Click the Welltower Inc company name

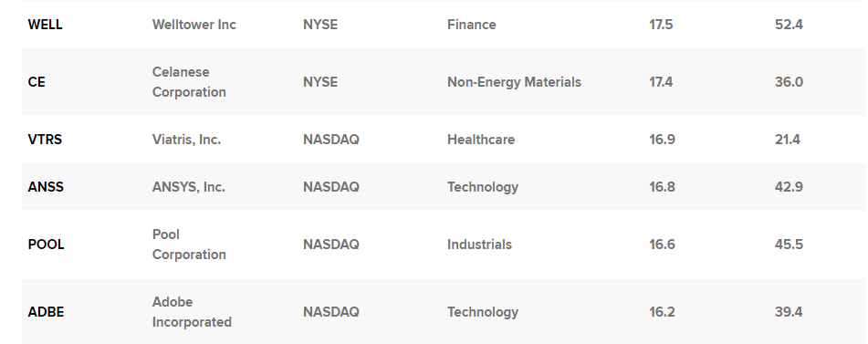193,25
